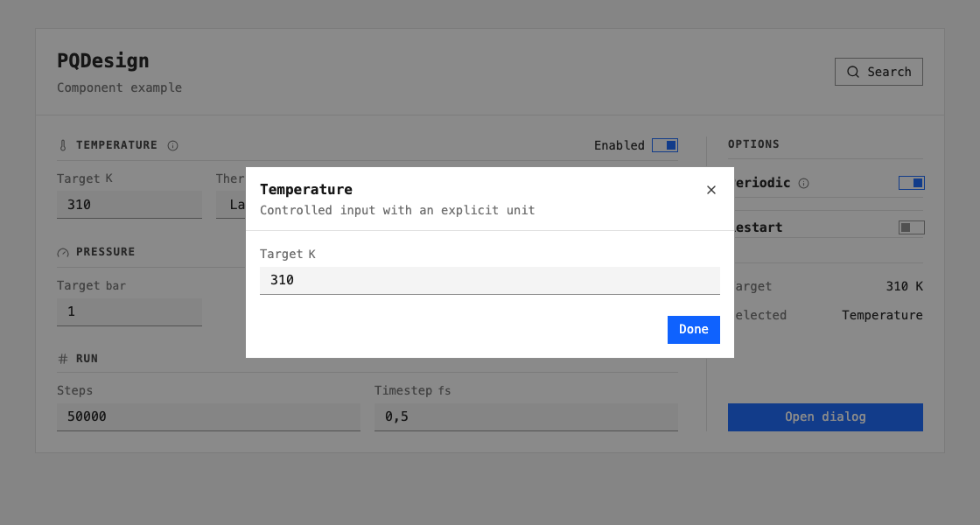The height and width of the screenshot is (525, 980).
Task: Toggle the Periodic option switch
Action: tap(911, 183)
